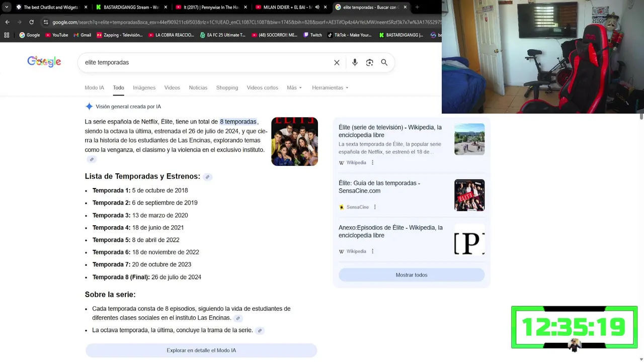The height and width of the screenshot is (362, 644).
Task: Go back to previous page
Action: 7,22
